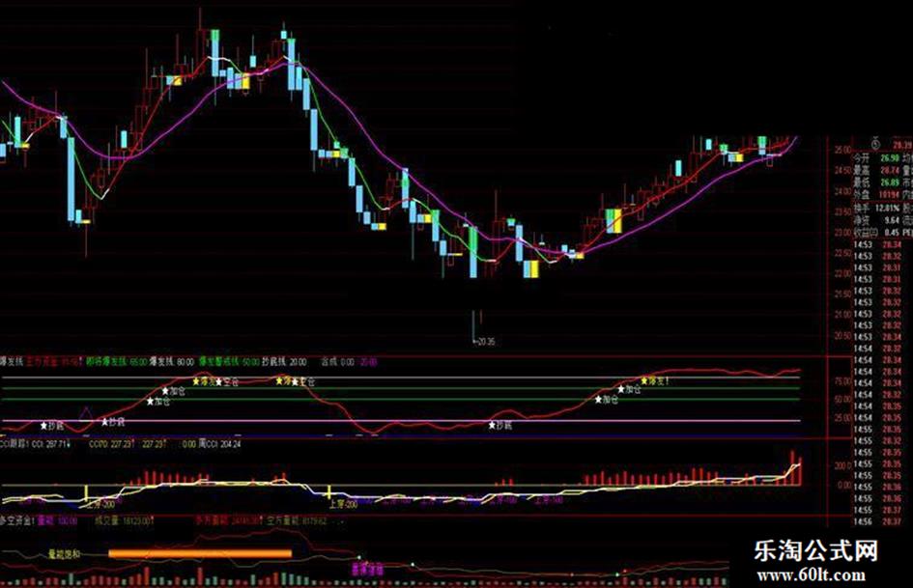Screen dimensions: 913x588
Task: Click the price axis label 25.00
Action: click(842, 151)
